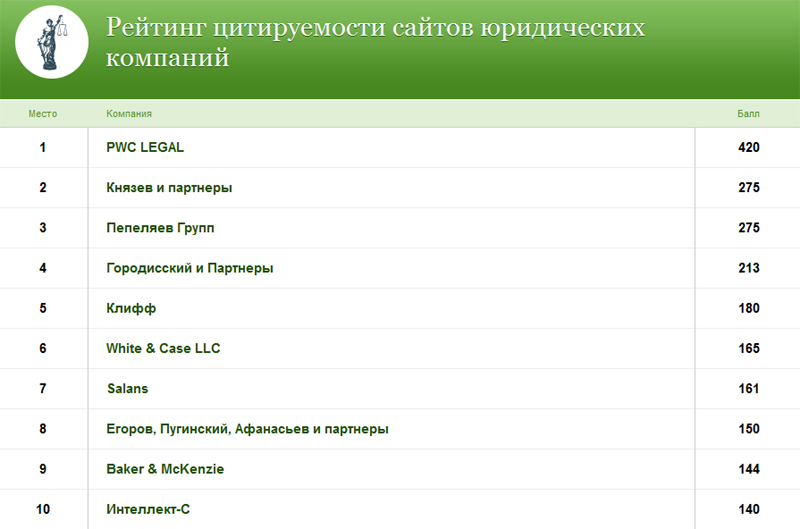Select the score 275 for 'Князев и партнеры'
Image resolution: width=800 pixels, height=529 pixels.
point(749,188)
